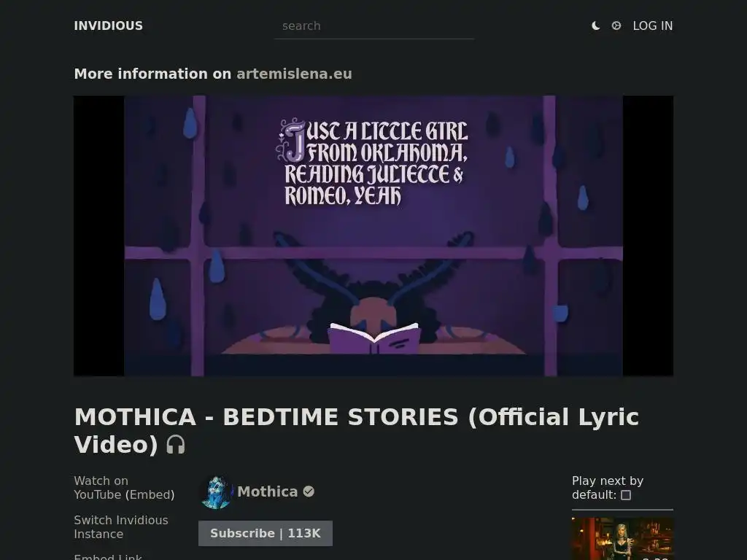747x560 pixels.
Task: Enable Play next by default checkbox
Action: point(626,495)
